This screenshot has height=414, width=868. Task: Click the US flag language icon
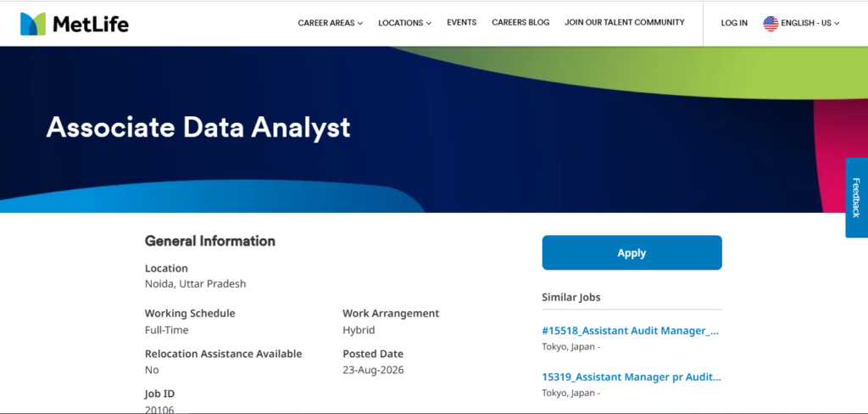pos(771,23)
